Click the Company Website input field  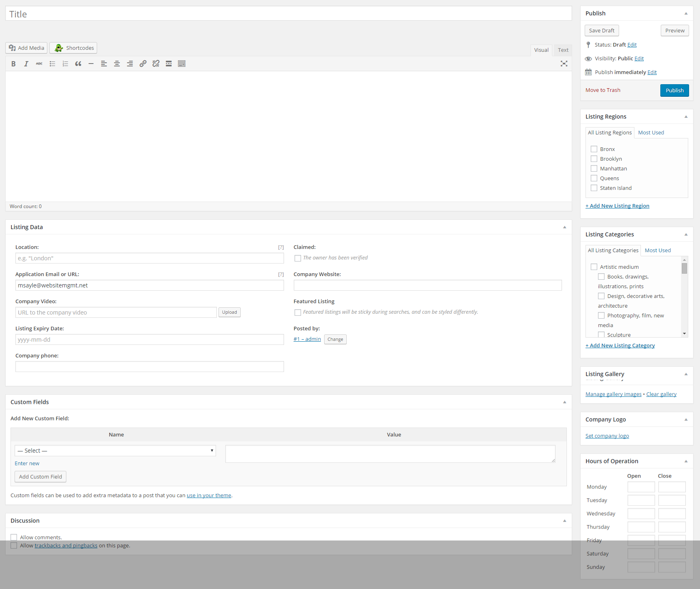(x=427, y=285)
